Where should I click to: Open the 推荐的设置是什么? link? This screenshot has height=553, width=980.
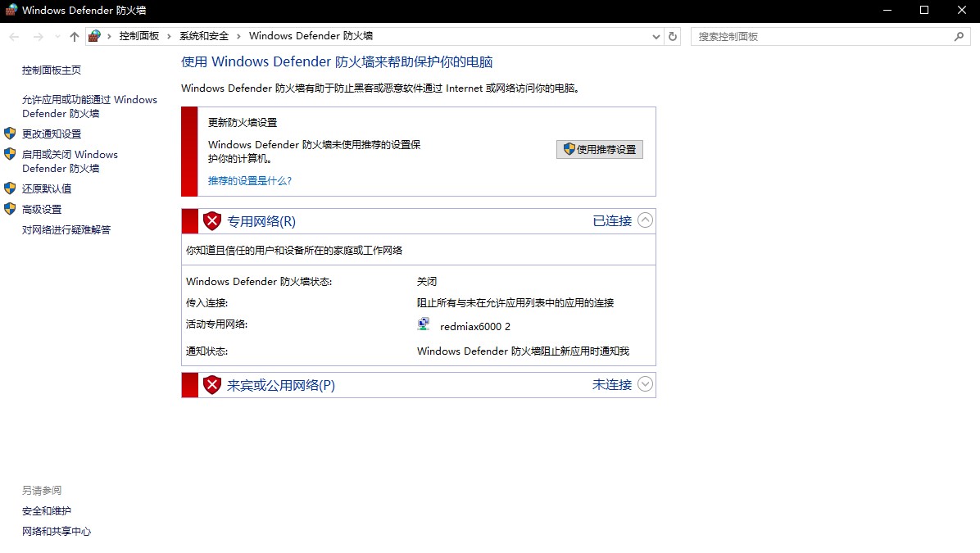[x=250, y=180]
